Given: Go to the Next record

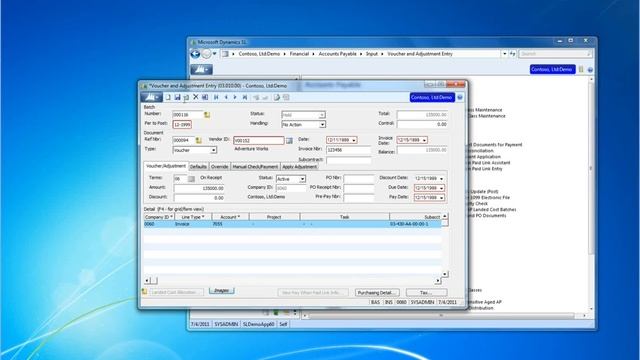Looking at the screenshot, I should 235,97.
